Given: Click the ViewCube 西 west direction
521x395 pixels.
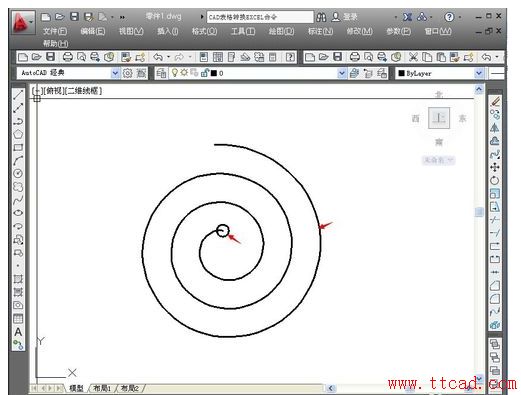Looking at the screenshot, I should (x=415, y=118).
